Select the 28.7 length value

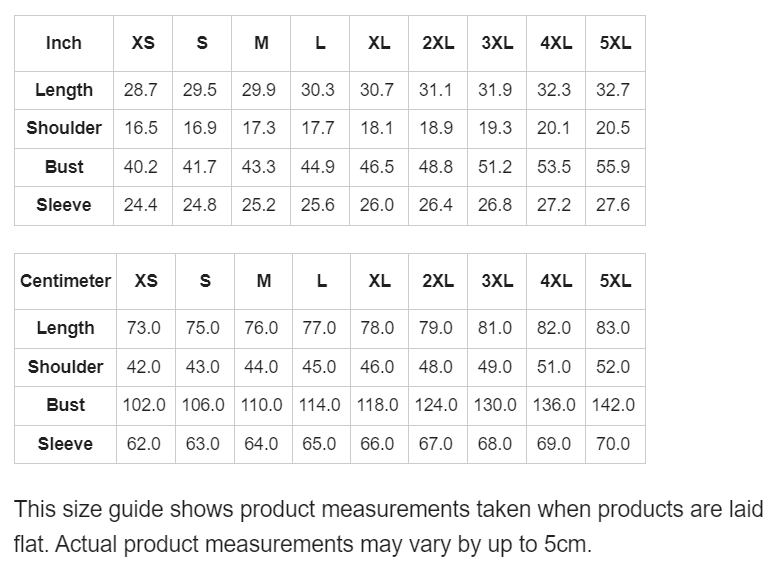click(x=141, y=90)
